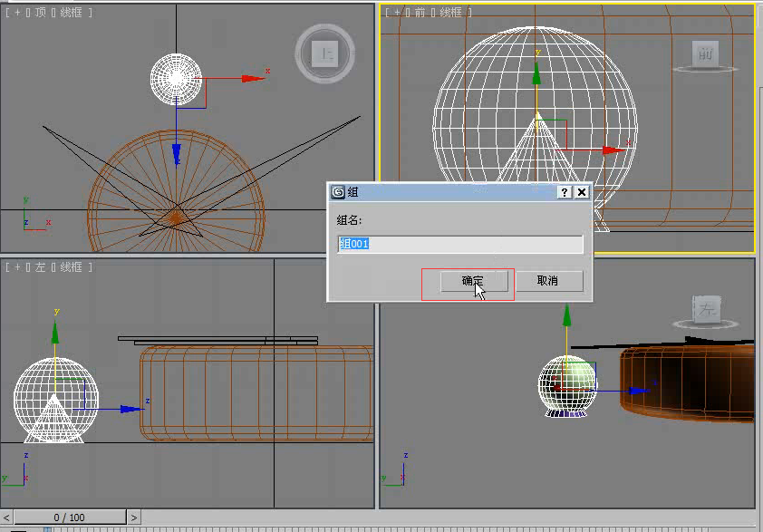This screenshot has width=763, height=532.
Task: Click the ViewCube 上 face in top viewport
Action: (x=325, y=54)
